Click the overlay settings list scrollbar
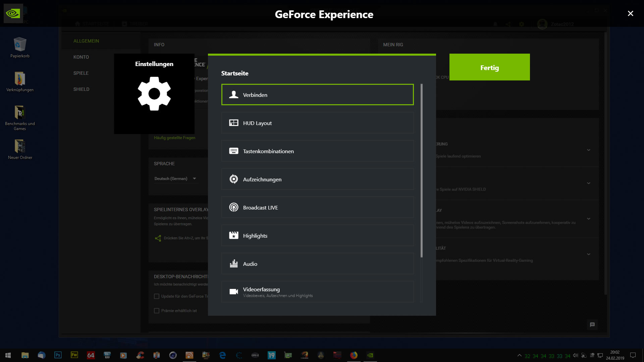Image resolution: width=644 pixels, height=362 pixels. click(422, 171)
